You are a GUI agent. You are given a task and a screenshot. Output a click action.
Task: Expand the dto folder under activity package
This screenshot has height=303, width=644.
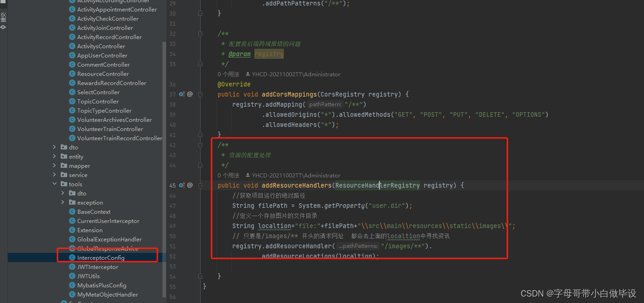click(x=55, y=147)
